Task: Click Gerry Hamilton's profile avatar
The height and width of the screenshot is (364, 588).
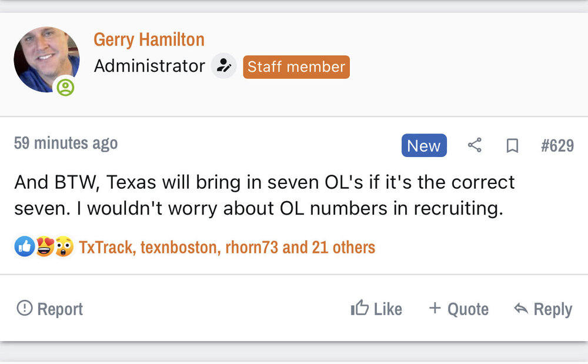Action: (46, 59)
